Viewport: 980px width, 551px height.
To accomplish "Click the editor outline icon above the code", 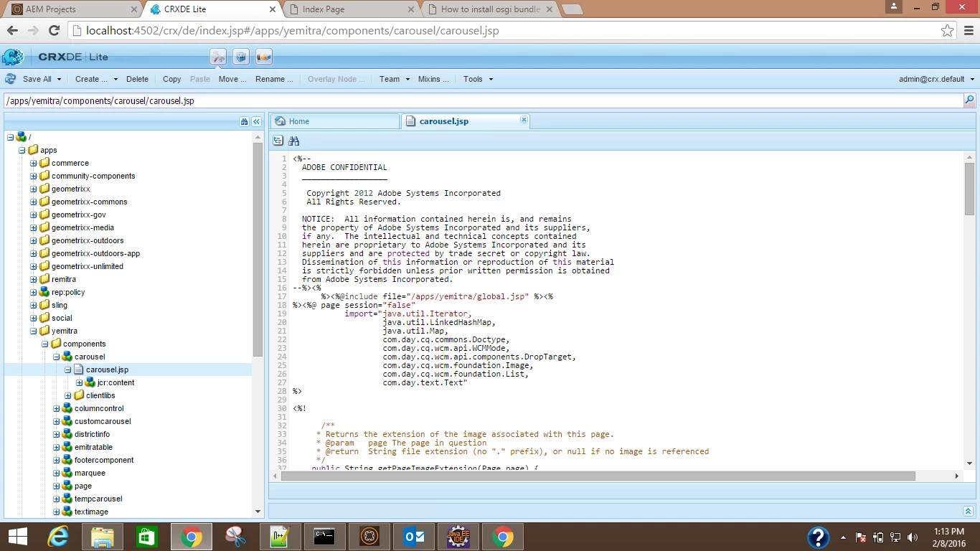I will [x=278, y=141].
